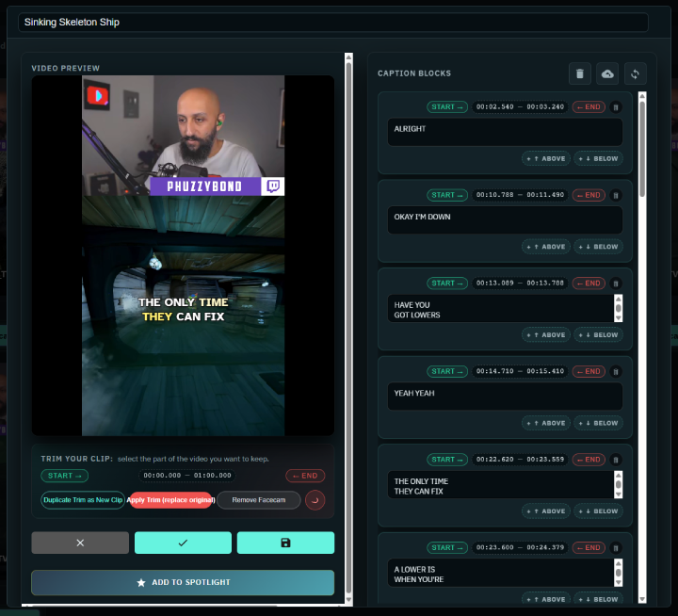Image resolution: width=678 pixels, height=616 pixels.
Task: Add block ABOVE HAVE YOU GOT LOWERS
Action: pos(546,335)
